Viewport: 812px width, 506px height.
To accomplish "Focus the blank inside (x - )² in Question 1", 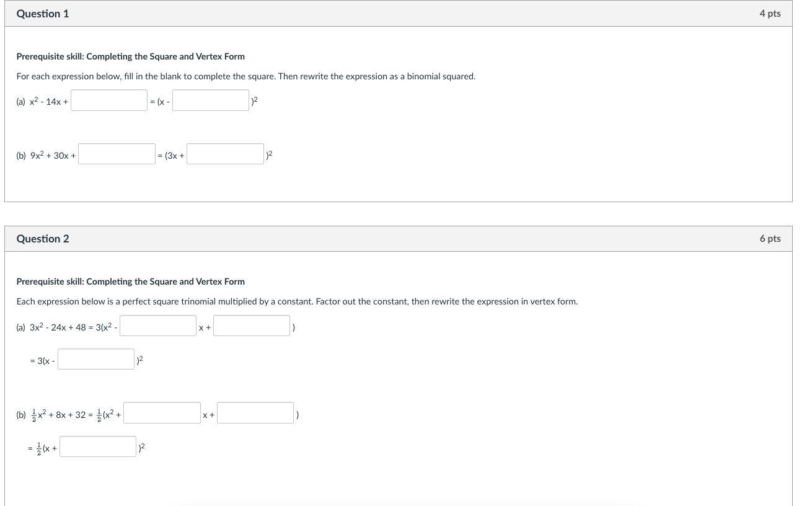I will pyautogui.click(x=211, y=100).
